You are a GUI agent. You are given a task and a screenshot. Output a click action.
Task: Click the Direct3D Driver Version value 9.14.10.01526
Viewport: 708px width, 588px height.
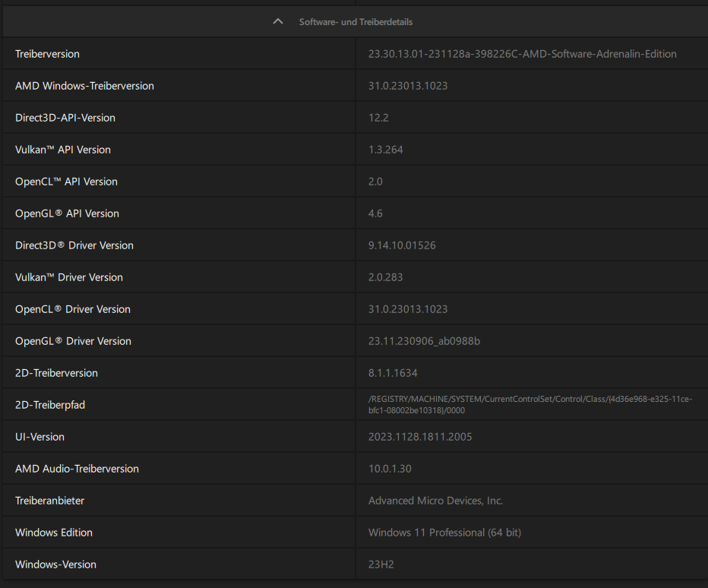coord(402,245)
